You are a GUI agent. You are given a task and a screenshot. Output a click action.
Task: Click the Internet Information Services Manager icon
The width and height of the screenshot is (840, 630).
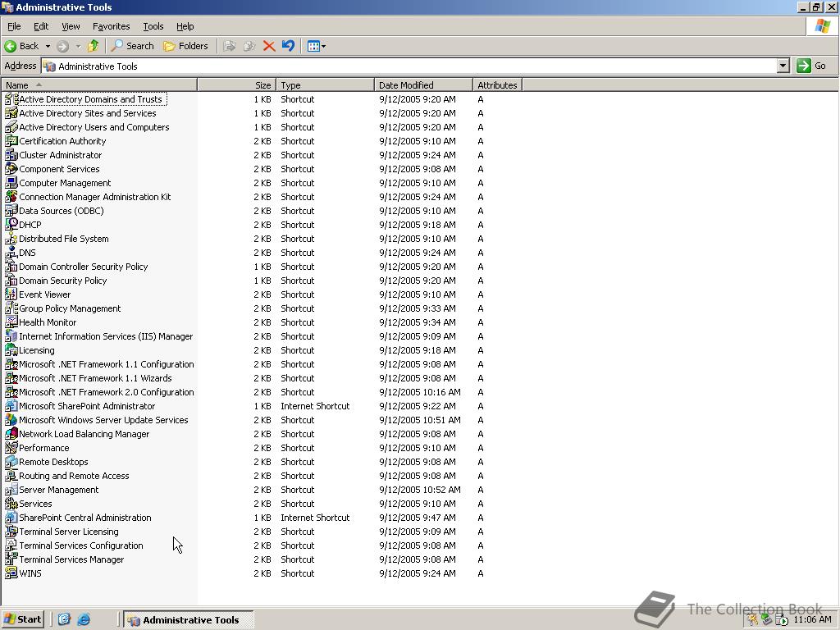pyautogui.click(x=11, y=336)
